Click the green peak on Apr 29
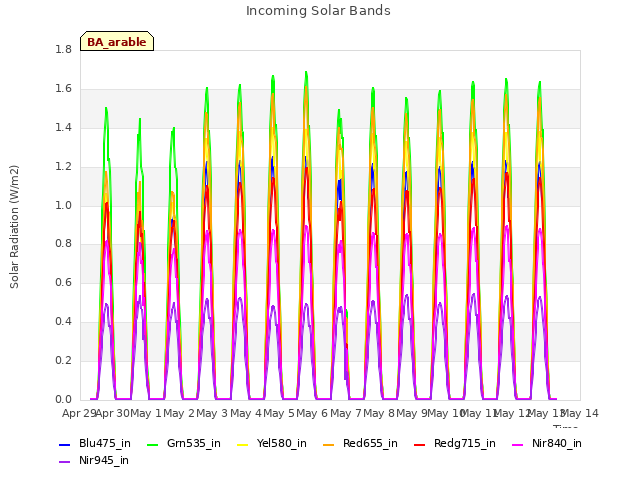The height and width of the screenshot is (480, 640). (x=106, y=108)
